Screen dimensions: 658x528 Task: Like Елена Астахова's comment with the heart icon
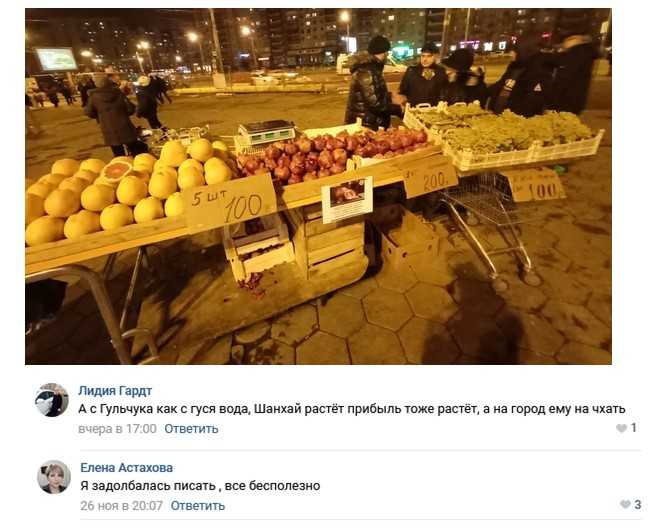[625, 504]
